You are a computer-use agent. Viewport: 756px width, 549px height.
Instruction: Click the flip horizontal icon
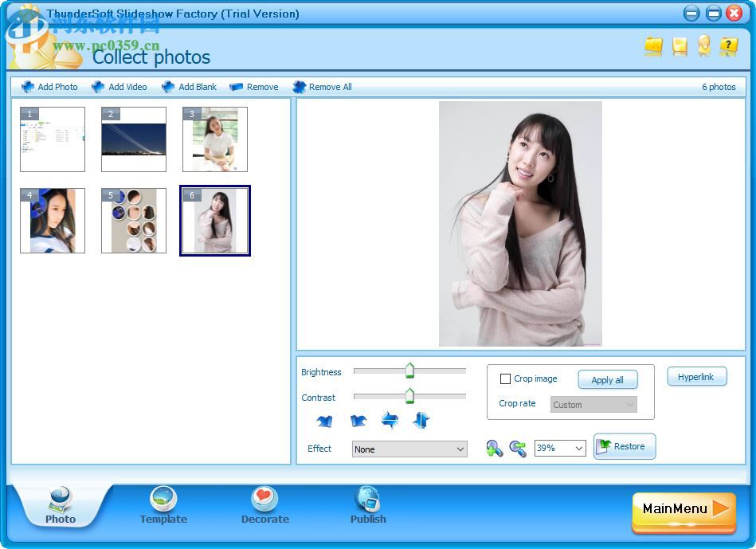coord(390,420)
